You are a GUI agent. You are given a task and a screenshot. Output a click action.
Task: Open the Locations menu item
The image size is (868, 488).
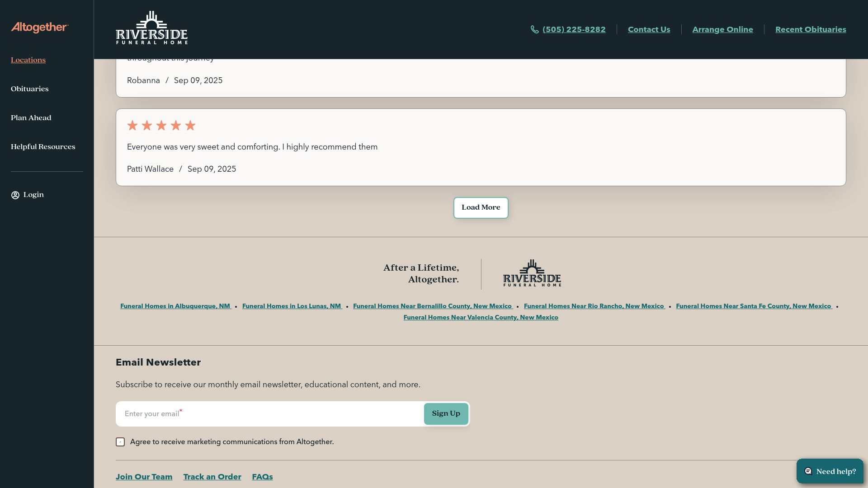[x=28, y=60]
